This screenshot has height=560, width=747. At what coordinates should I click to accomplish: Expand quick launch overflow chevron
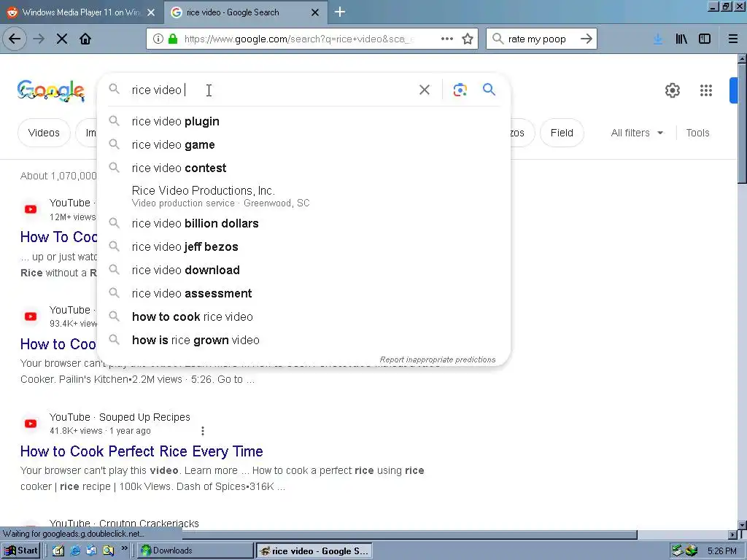[x=124, y=548]
